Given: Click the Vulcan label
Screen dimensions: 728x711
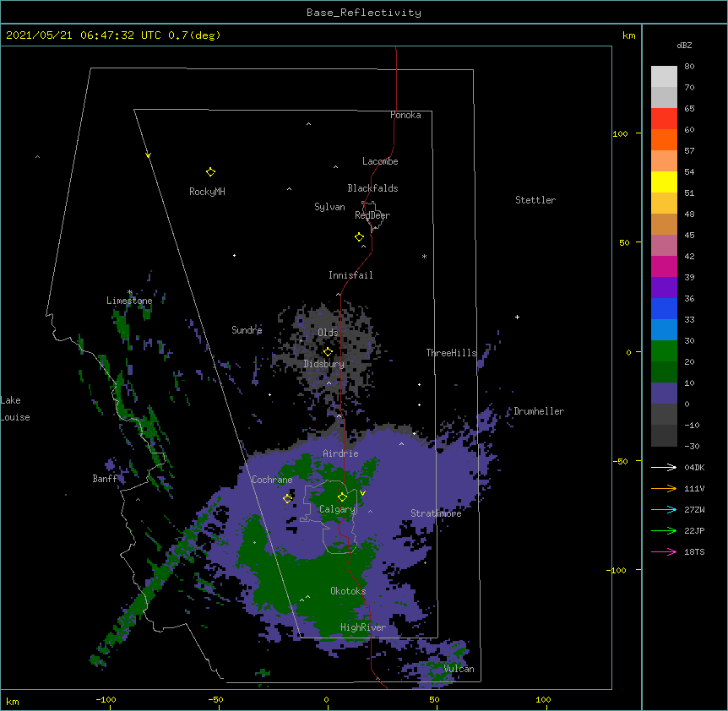Looking at the screenshot, I should pos(459,669).
